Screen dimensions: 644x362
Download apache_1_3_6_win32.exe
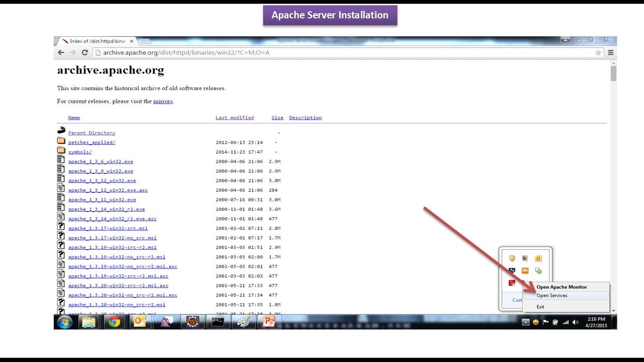pyautogui.click(x=101, y=162)
